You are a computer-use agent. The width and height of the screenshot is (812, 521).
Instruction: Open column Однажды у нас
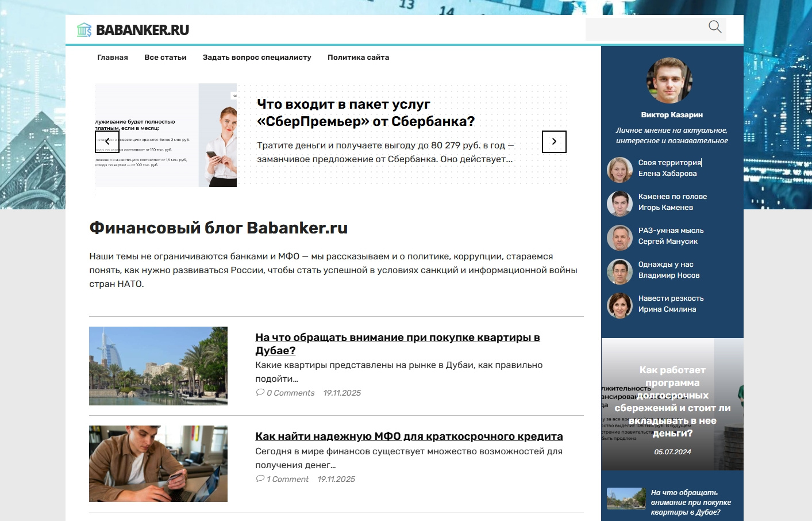(x=665, y=265)
